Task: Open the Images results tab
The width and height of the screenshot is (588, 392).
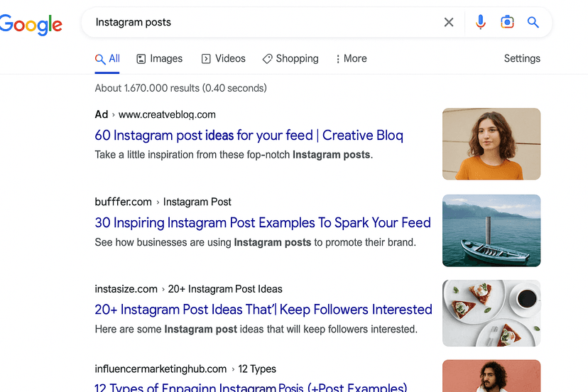Action: [160, 59]
